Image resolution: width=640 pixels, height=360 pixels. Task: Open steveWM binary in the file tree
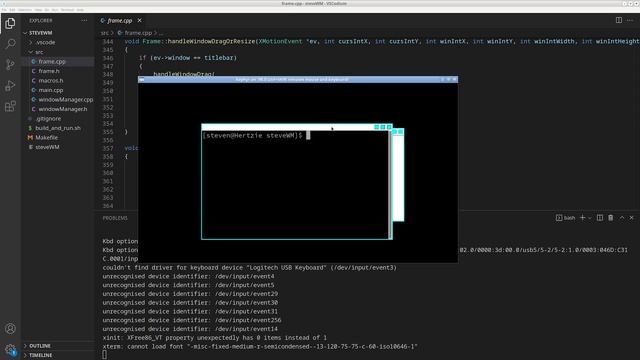point(47,147)
